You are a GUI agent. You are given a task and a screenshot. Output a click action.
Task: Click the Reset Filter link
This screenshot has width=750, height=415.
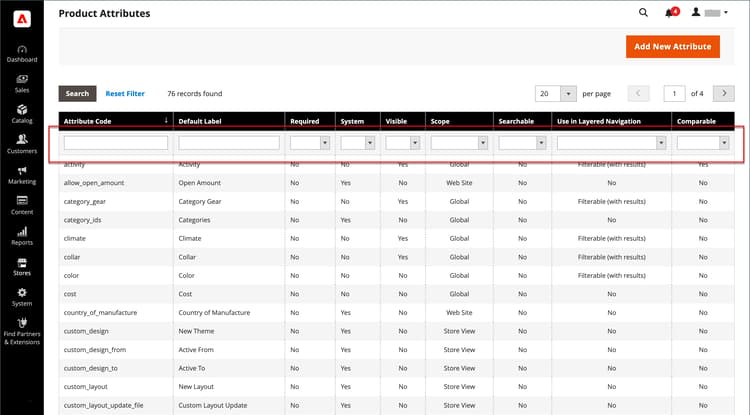click(x=125, y=94)
